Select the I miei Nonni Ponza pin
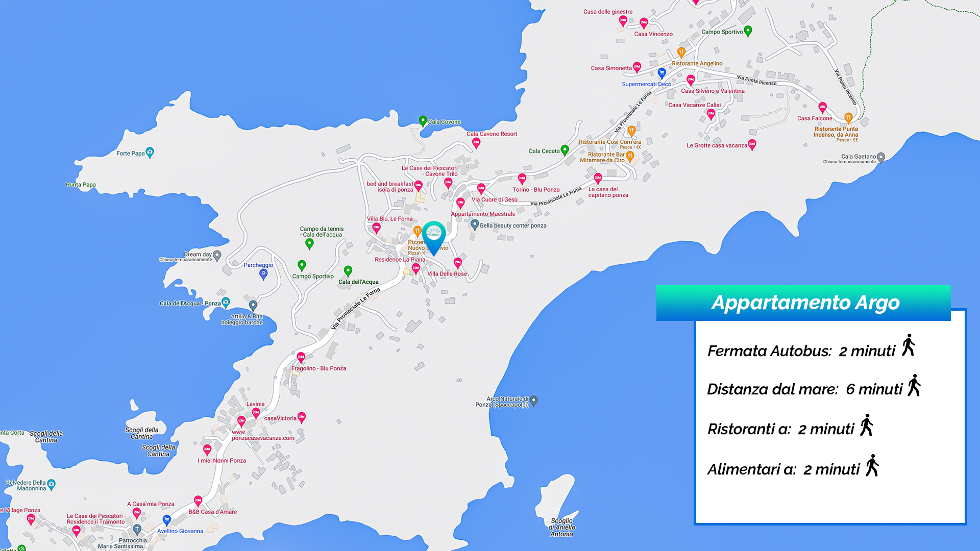 (x=207, y=450)
